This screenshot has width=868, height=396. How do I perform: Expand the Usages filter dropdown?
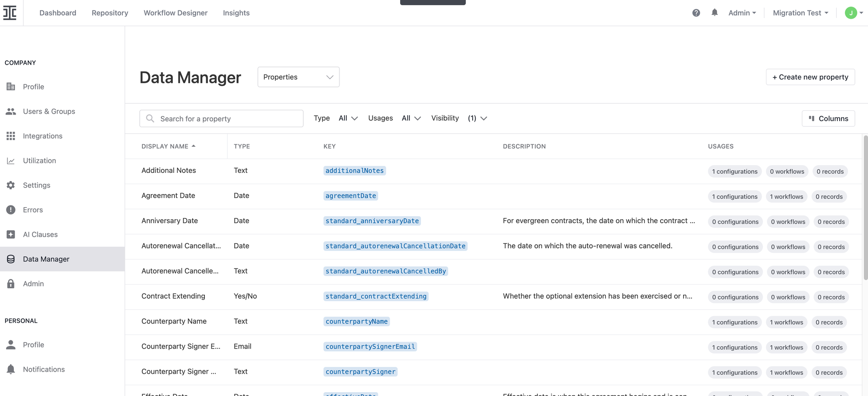coord(411,118)
